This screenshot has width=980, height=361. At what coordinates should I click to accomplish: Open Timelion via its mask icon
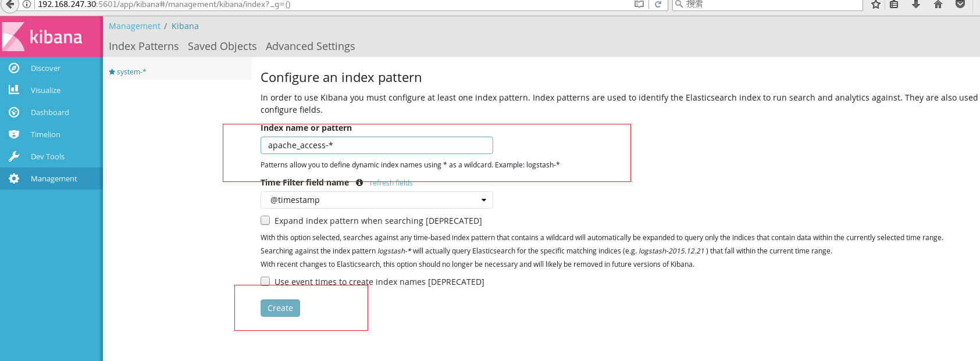point(14,134)
